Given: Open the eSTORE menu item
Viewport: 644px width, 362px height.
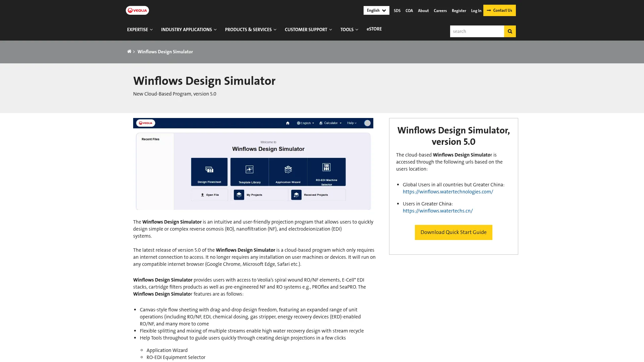Looking at the screenshot, I should tap(374, 29).
